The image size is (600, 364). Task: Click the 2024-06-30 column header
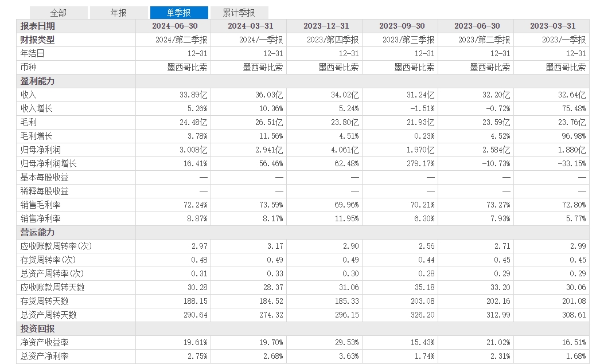pyautogui.click(x=175, y=26)
